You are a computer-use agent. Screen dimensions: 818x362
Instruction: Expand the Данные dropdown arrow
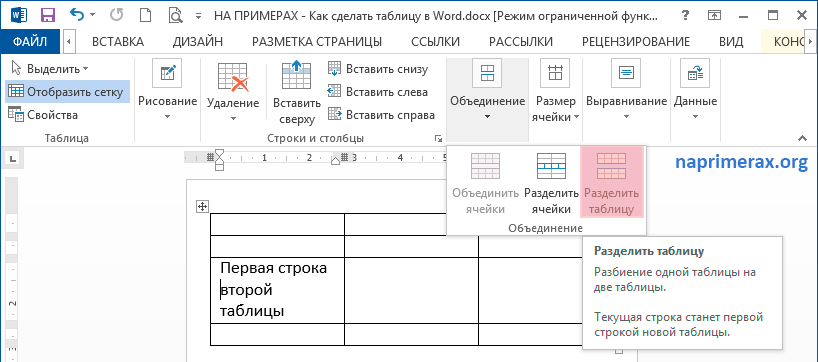695,117
